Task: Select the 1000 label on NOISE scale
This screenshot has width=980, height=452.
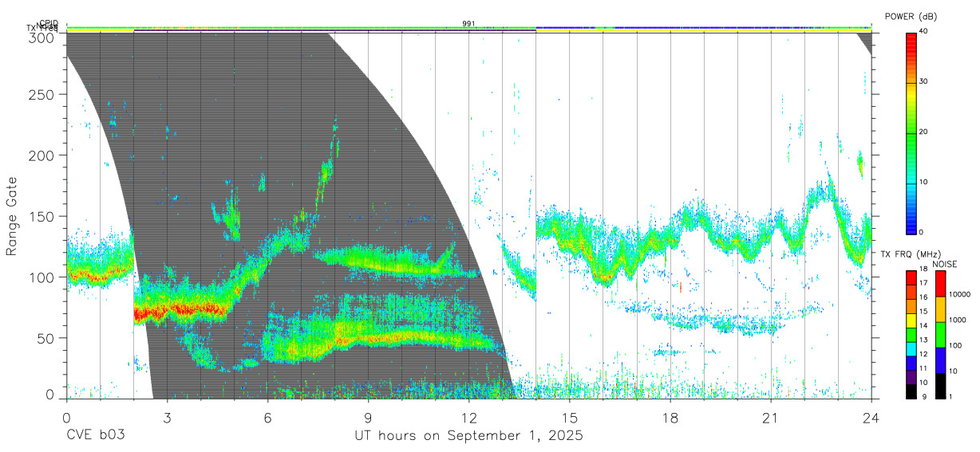Action: click(x=958, y=320)
